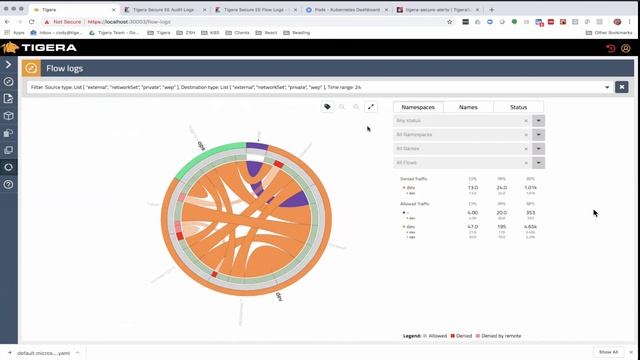640x360 pixels.
Task: Click the orange Flow logs header icon
Action: 31,68
